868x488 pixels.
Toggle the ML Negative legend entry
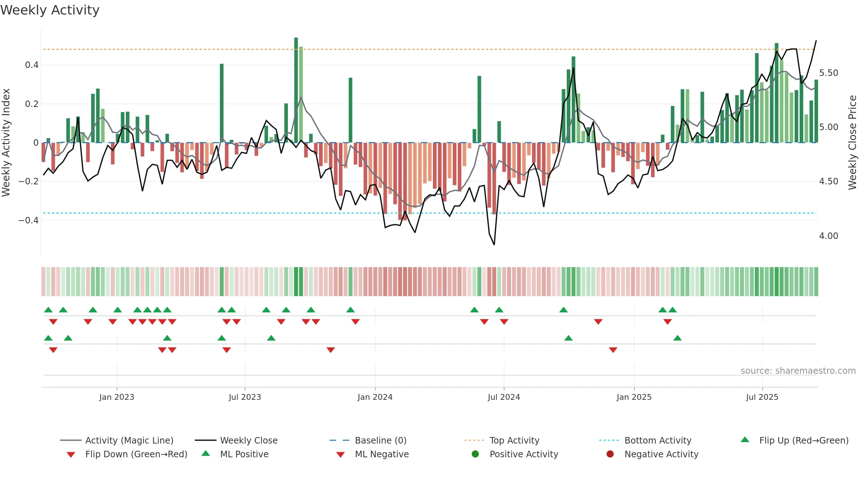[373, 454]
